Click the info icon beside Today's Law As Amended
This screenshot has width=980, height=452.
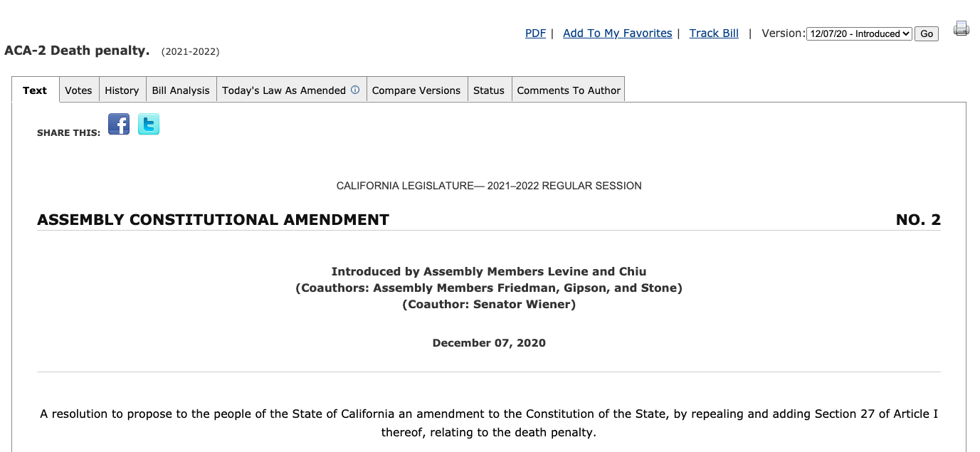point(355,90)
